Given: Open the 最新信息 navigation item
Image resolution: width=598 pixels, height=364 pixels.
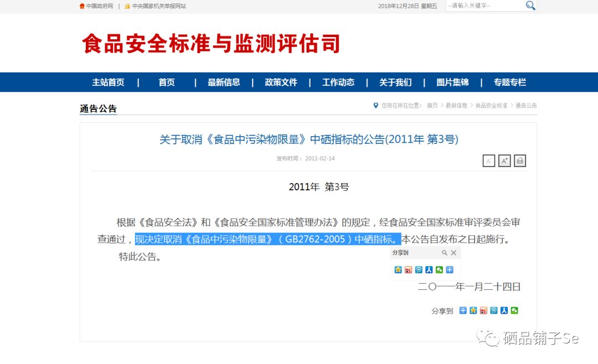Looking at the screenshot, I should [224, 82].
